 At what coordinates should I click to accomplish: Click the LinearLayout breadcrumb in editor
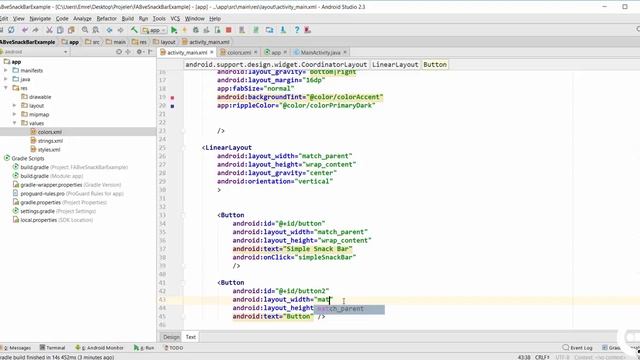pos(395,64)
